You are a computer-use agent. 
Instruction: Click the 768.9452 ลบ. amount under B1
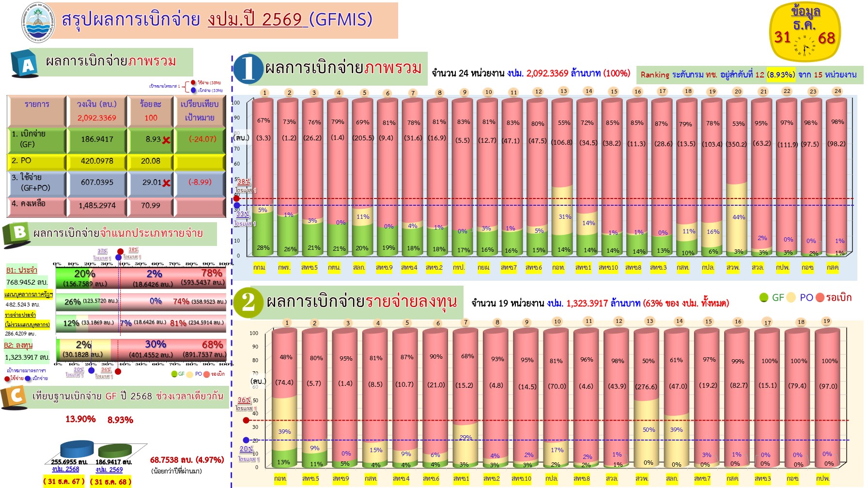click(27, 282)
